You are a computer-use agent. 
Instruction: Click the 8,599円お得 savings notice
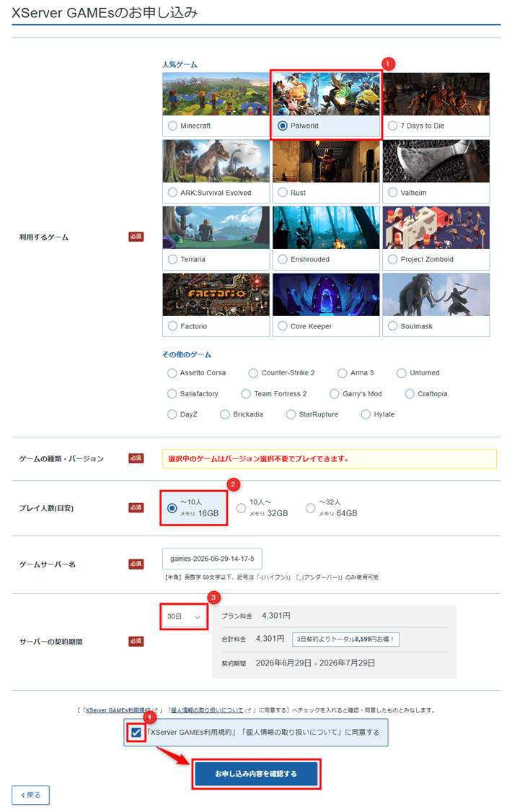(x=345, y=639)
